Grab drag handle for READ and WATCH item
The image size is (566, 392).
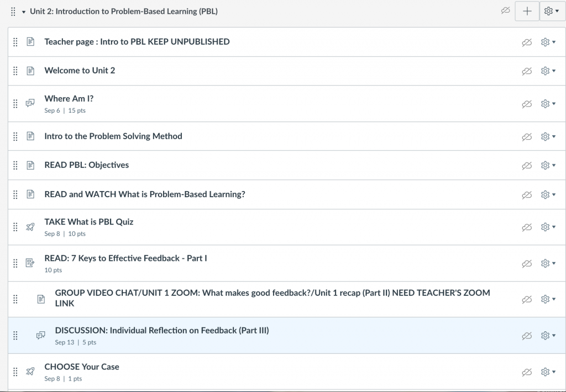[x=15, y=195]
